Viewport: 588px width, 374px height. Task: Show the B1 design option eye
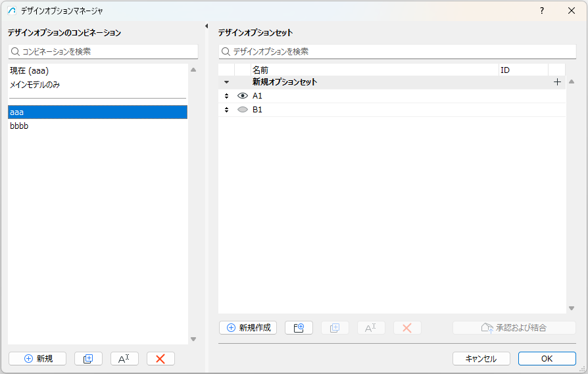(243, 110)
